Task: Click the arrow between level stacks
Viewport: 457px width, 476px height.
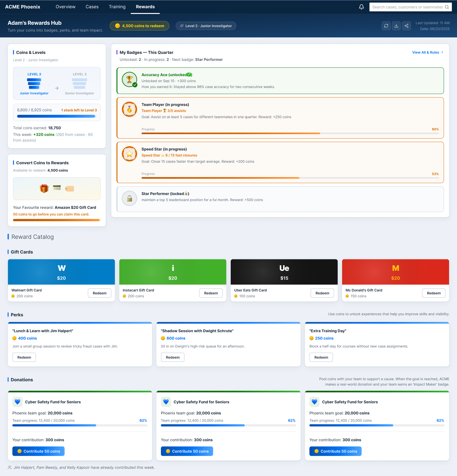Action: coord(57,88)
